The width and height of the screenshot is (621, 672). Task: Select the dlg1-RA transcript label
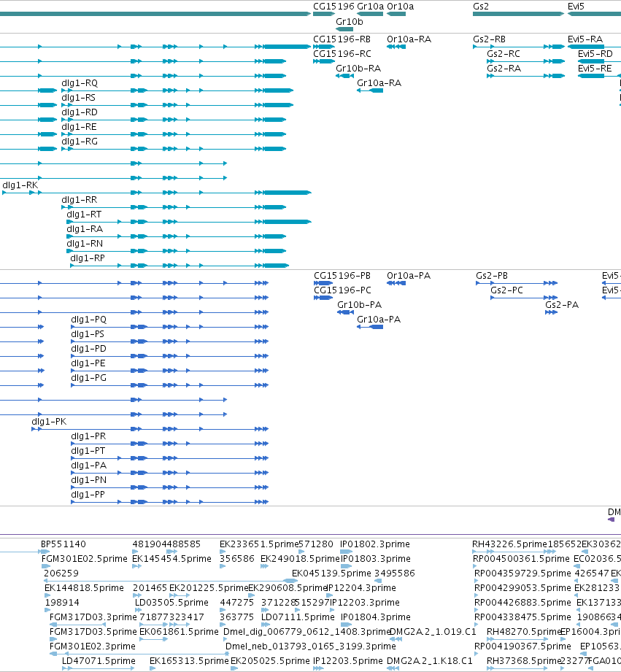[x=85, y=229]
